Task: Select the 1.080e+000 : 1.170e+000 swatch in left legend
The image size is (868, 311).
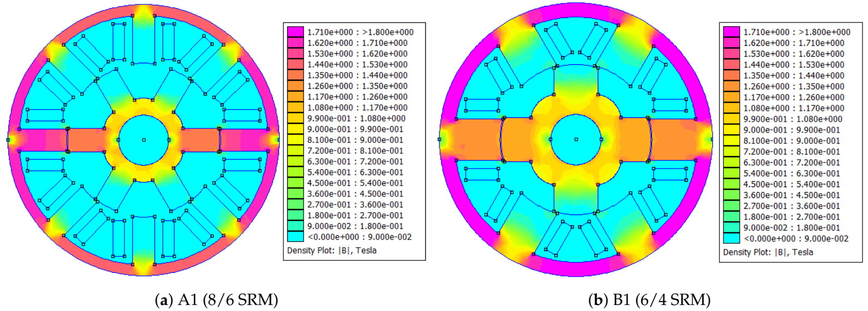Action: (295, 107)
